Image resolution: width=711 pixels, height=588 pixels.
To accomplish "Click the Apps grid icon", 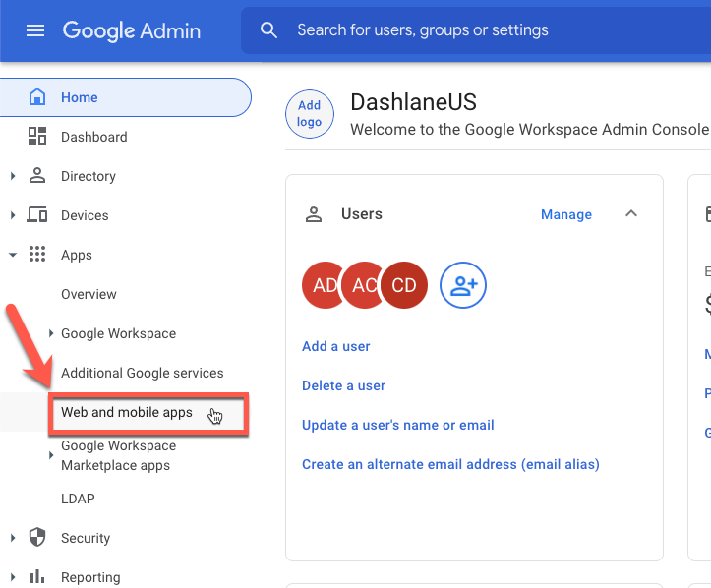I will click(x=37, y=254).
